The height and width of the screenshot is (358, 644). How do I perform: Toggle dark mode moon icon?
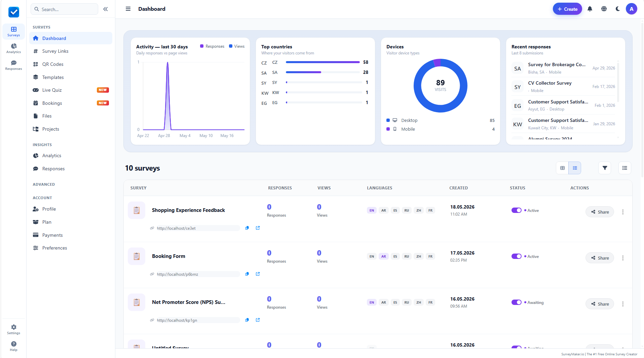[x=618, y=9]
